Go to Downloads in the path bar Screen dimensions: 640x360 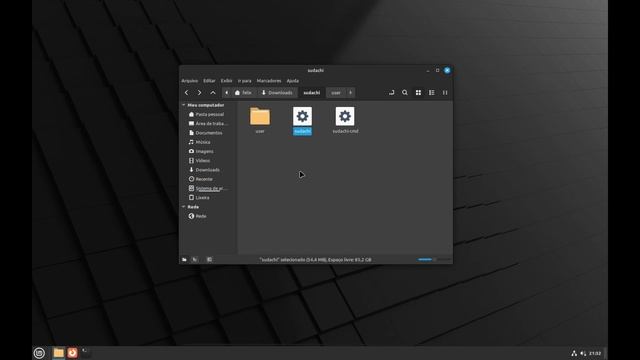[x=277, y=93]
